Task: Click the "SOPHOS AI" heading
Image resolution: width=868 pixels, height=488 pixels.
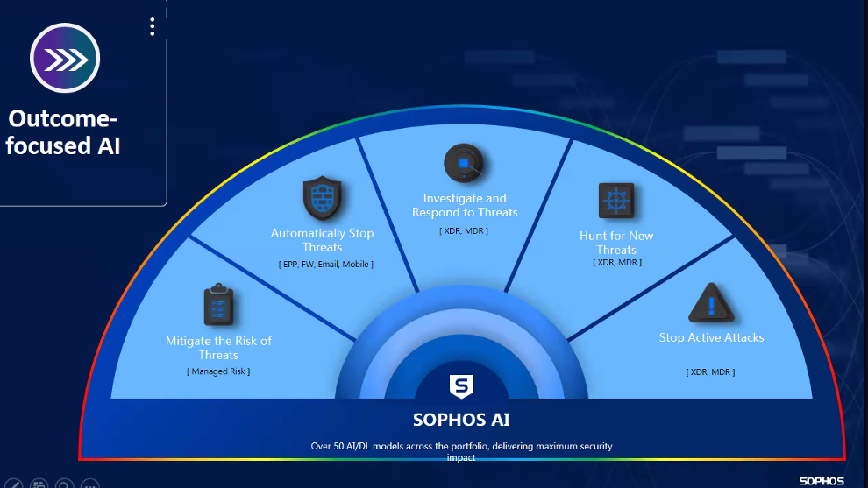Action: point(461,420)
